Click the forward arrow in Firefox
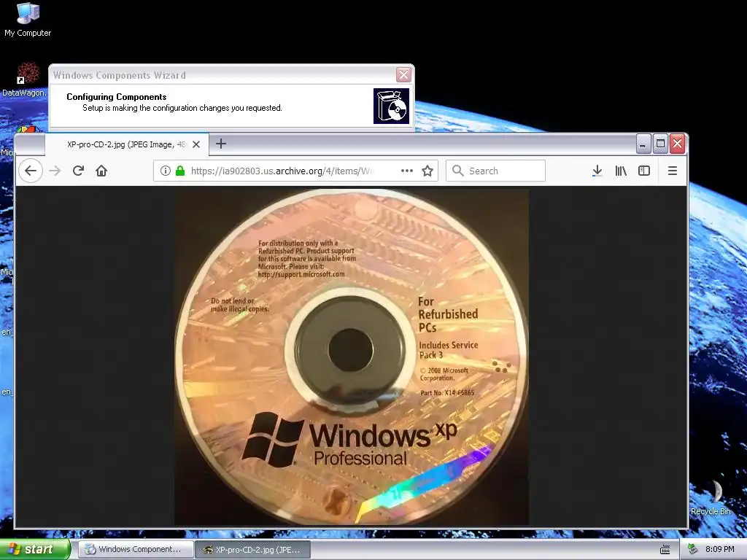Screen dimensions: 747x560 55,171
